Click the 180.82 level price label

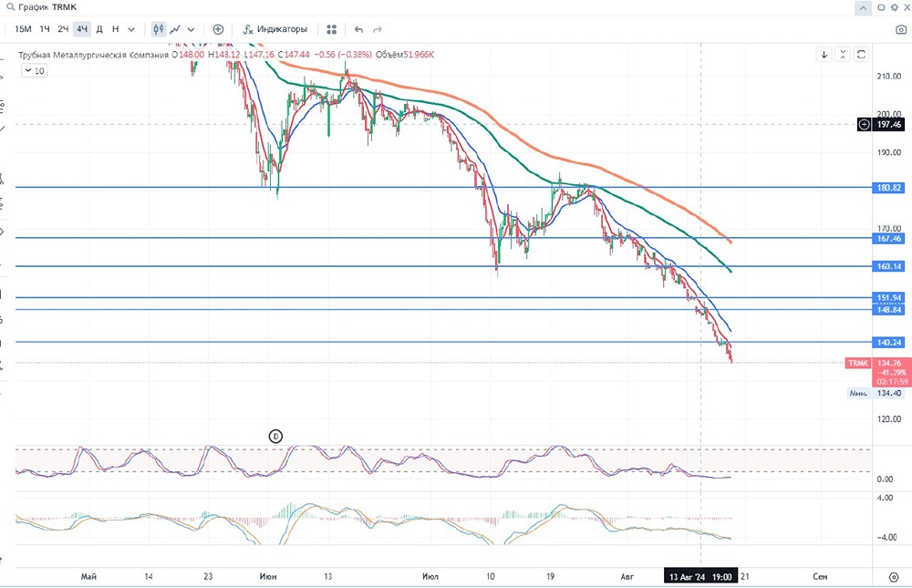(888, 187)
